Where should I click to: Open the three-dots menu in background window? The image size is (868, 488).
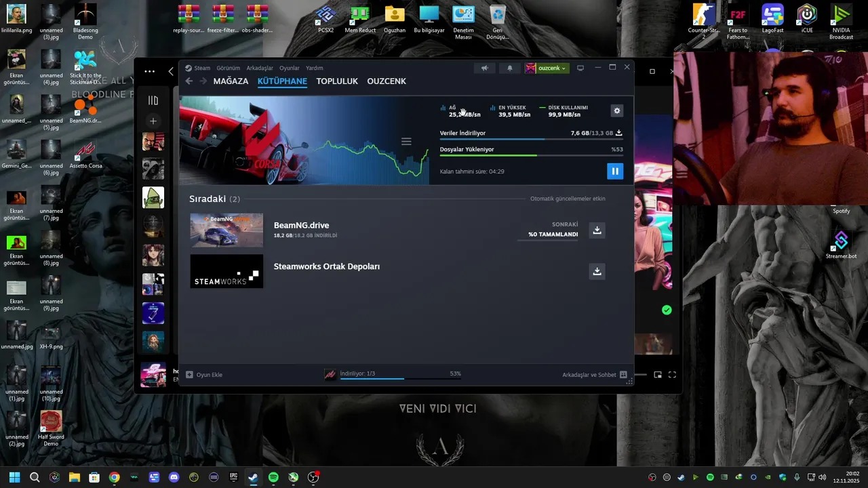(x=150, y=71)
